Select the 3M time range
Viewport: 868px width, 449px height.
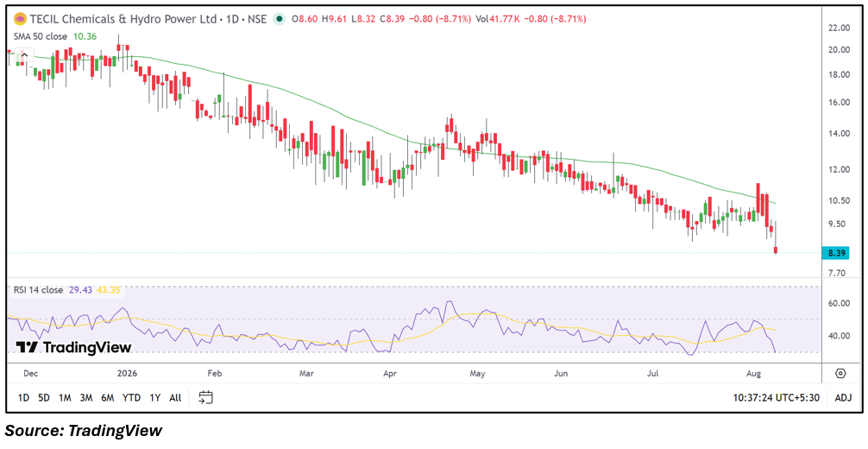(85, 397)
